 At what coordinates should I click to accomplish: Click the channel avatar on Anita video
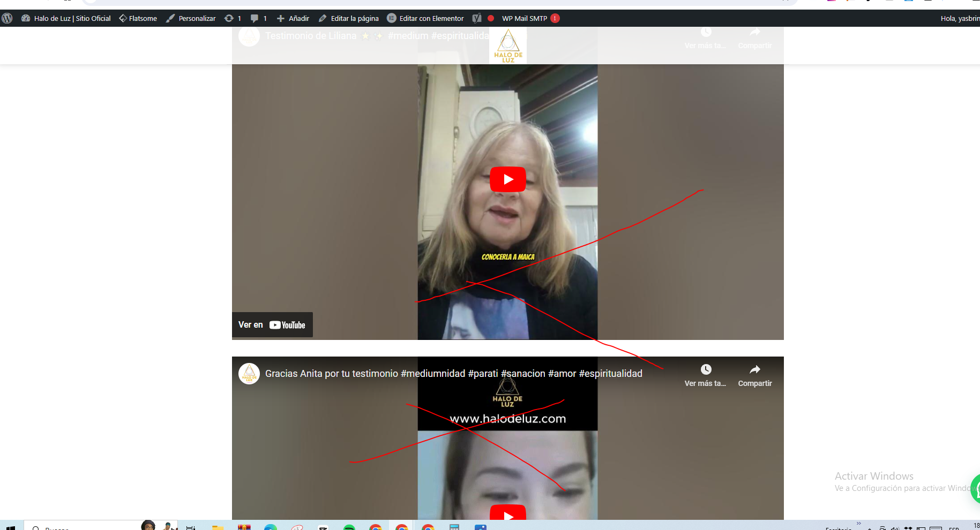(249, 374)
